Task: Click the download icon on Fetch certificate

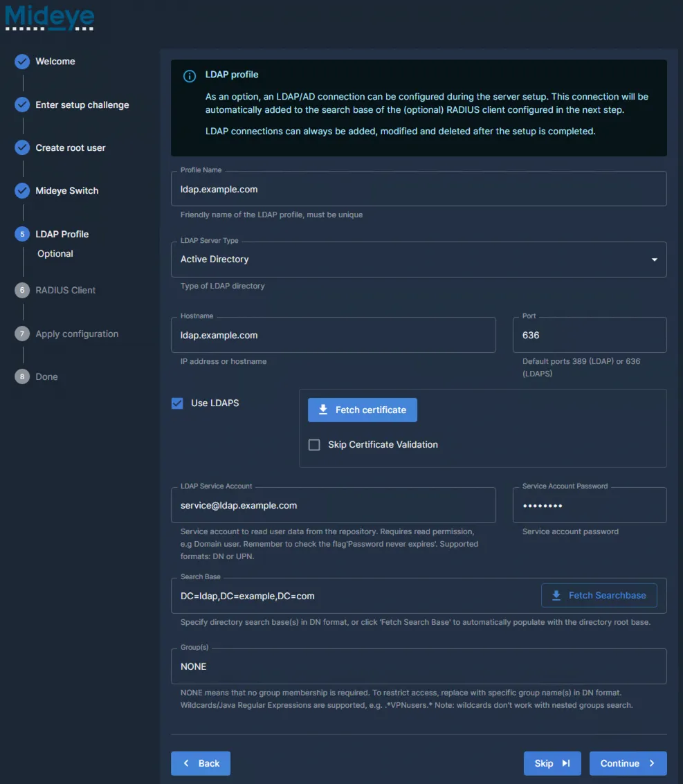Action: pos(322,410)
